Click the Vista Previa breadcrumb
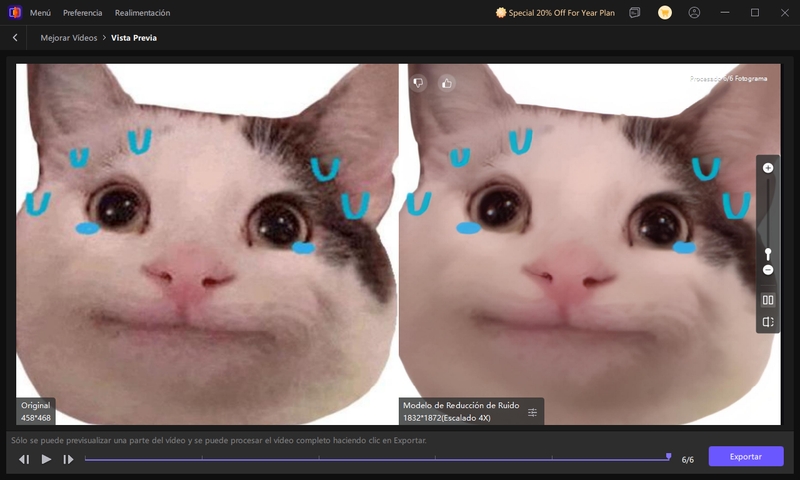800x480 pixels. pyautogui.click(x=134, y=38)
